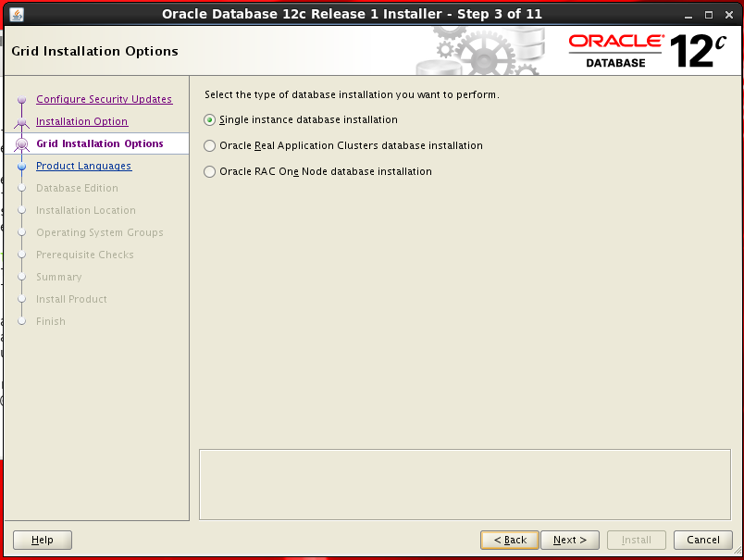
Task: Click the Configure Security Updates step bullet
Action: pyautogui.click(x=22, y=100)
